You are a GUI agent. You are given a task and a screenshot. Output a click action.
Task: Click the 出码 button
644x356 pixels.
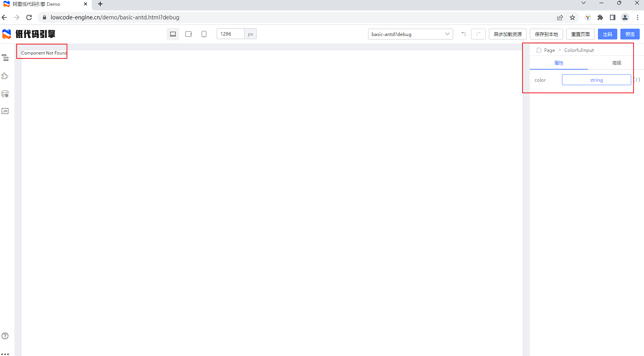[x=607, y=34]
